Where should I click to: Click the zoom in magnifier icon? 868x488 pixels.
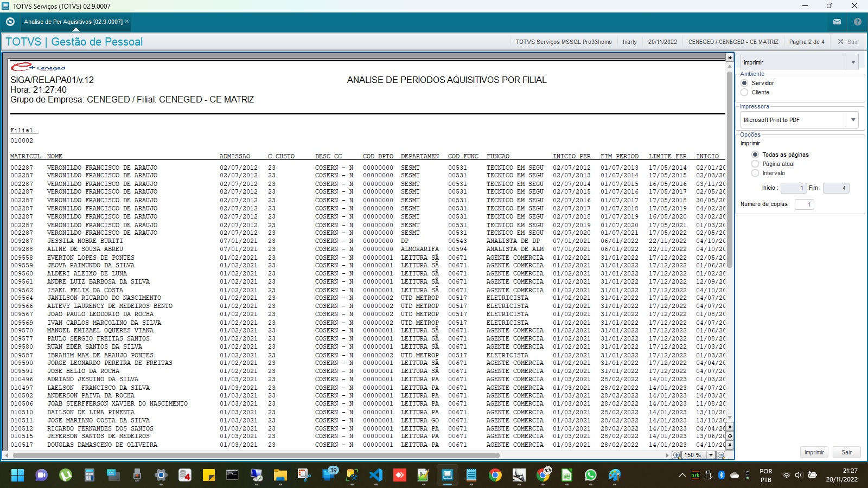(676, 455)
